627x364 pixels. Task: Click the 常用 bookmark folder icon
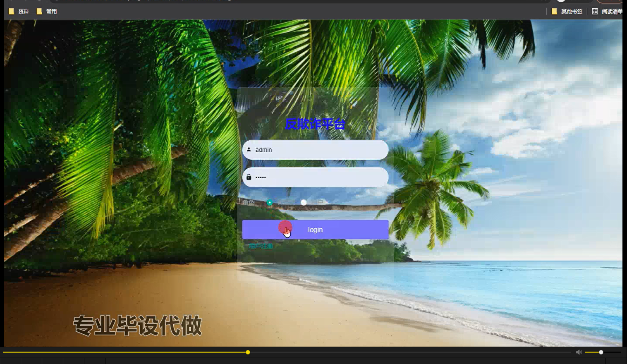click(39, 11)
